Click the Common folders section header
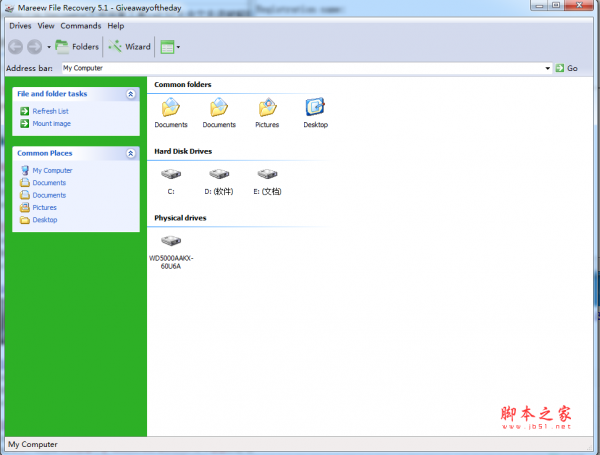 point(183,85)
